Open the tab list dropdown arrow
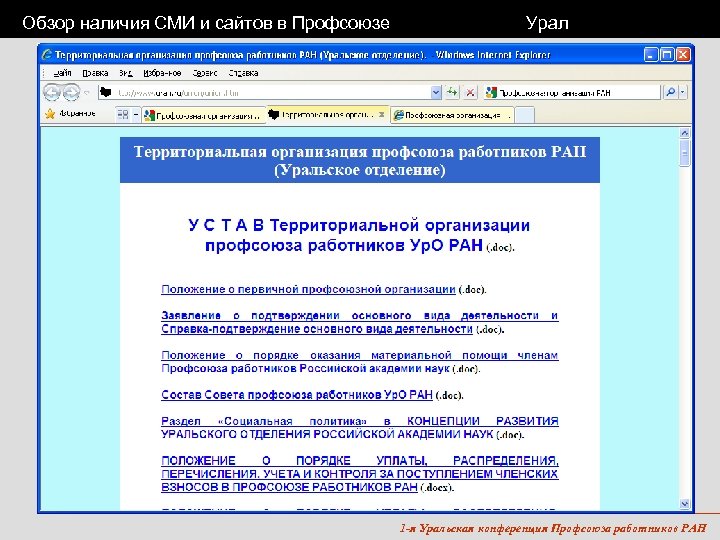Viewport: 720px width, 540px height. 136,114
